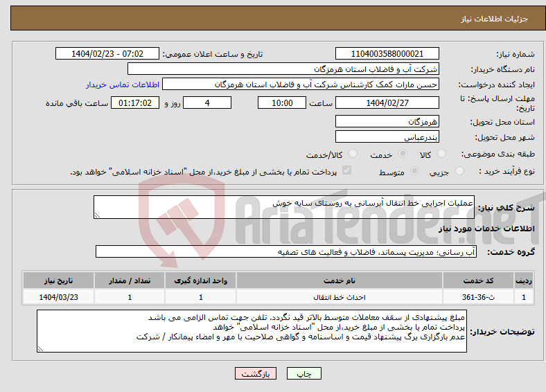This screenshot has height=392, width=546.
Task: Click the service code cell ث-36-361
Action: click(x=479, y=297)
